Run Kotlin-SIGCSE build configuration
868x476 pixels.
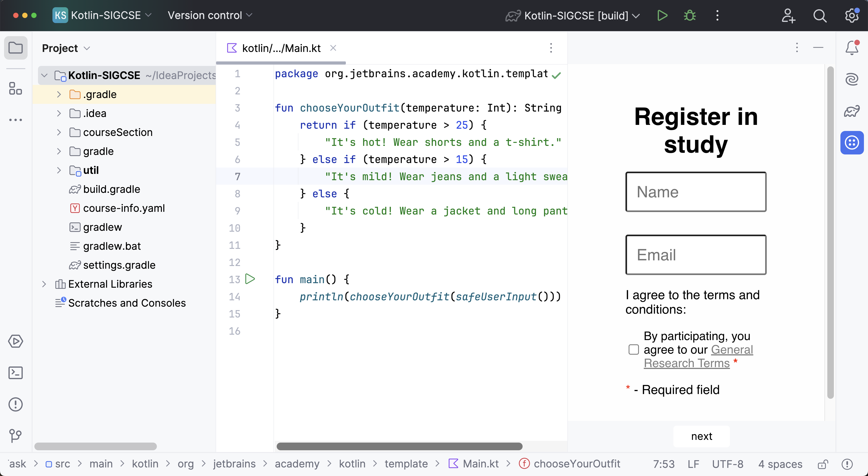663,16
